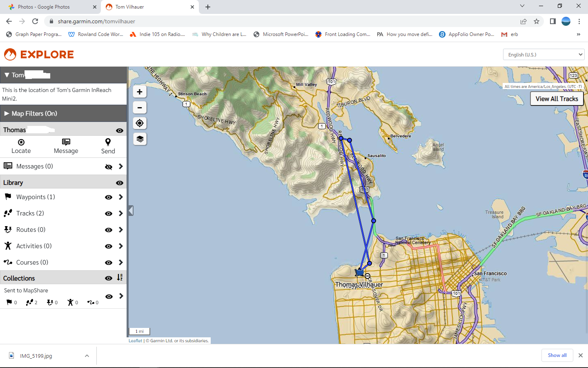This screenshot has height=368, width=588.
Task: Click the Message device icon
Action: (x=66, y=142)
